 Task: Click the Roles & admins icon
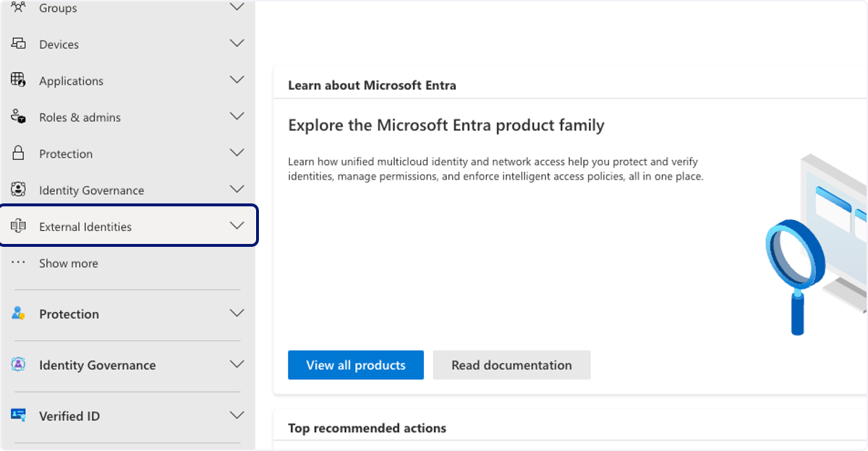(x=18, y=116)
